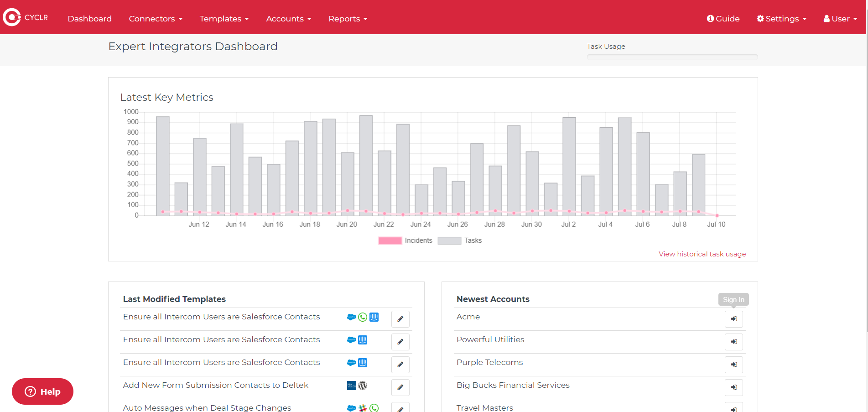Expand the Connectors dropdown menu

[156, 19]
